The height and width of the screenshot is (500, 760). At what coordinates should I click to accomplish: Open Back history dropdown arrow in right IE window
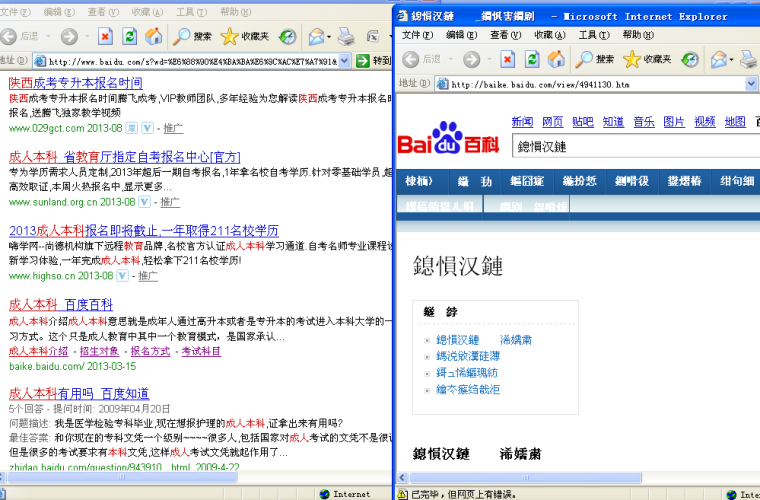coord(450,59)
